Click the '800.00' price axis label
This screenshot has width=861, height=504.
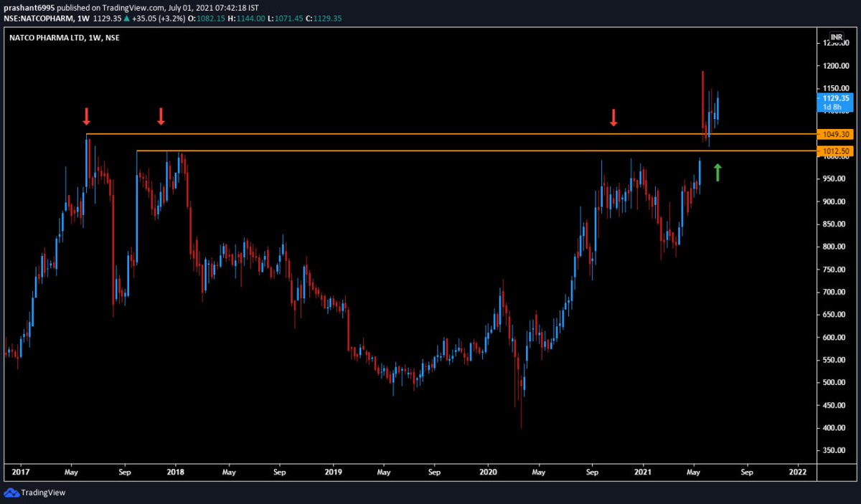coord(834,247)
